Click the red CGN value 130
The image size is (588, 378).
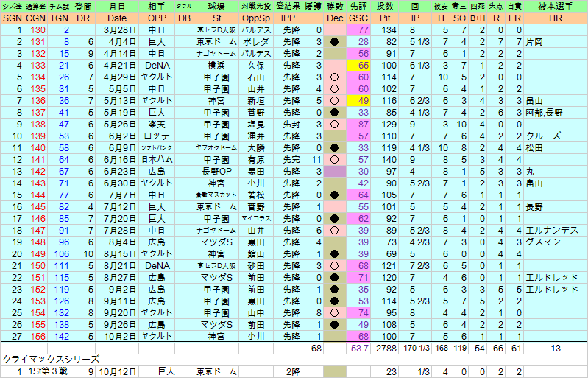(35, 30)
